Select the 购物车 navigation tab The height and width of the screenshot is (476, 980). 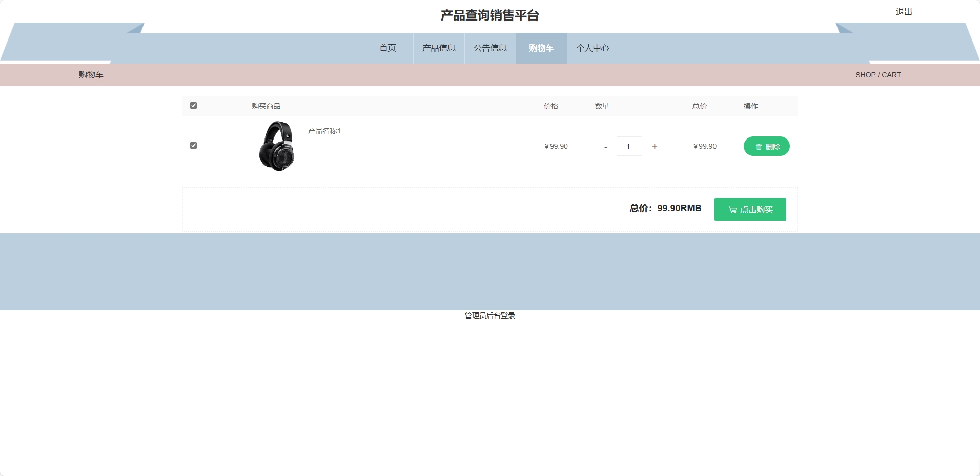(541, 48)
